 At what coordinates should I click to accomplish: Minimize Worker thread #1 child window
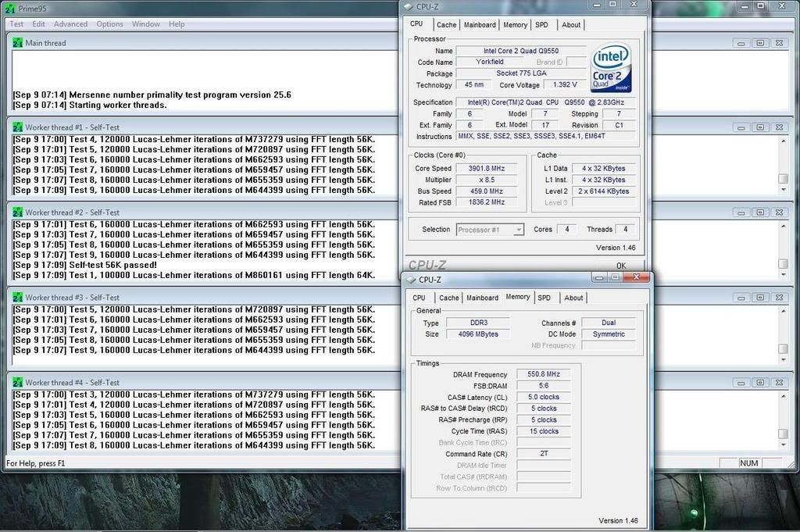coord(741,127)
